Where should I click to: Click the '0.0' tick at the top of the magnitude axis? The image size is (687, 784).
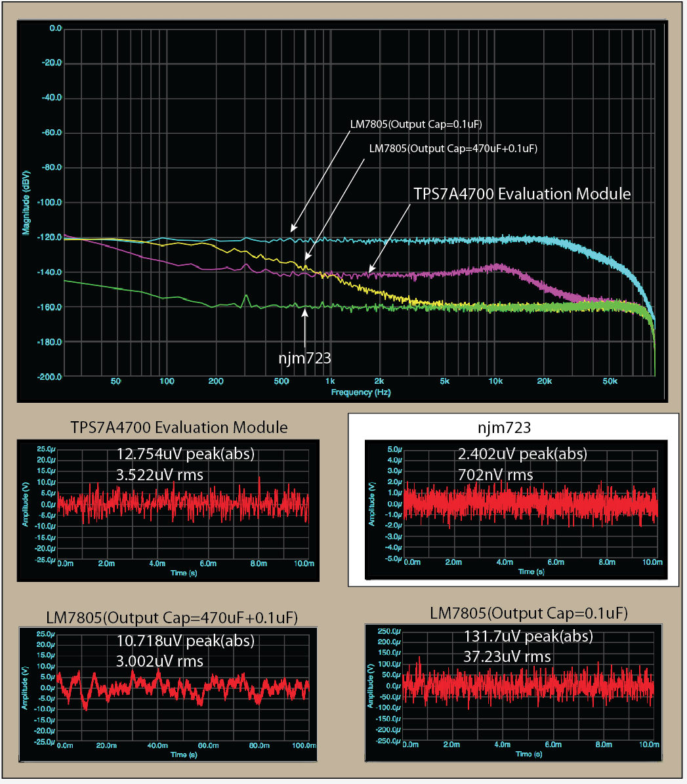[x=56, y=28]
